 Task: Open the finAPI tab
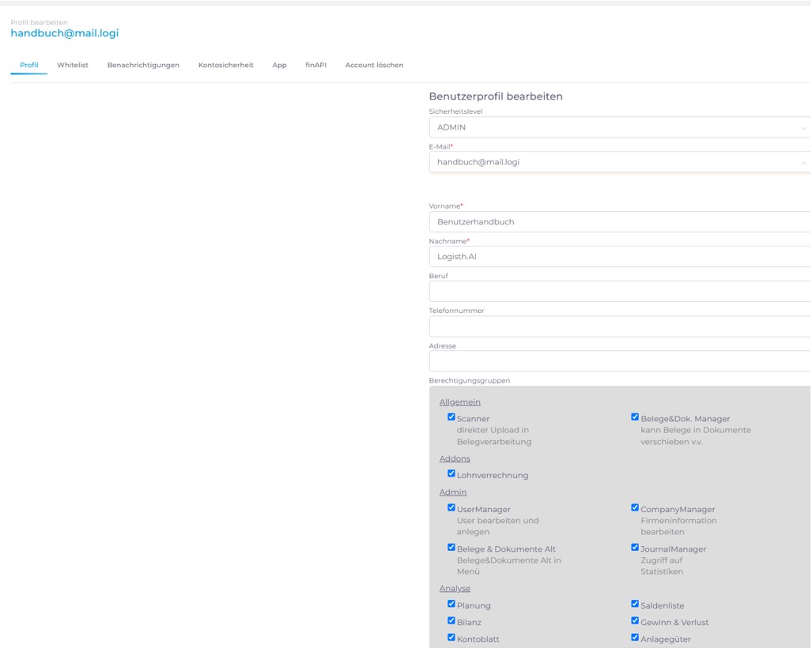pos(316,66)
